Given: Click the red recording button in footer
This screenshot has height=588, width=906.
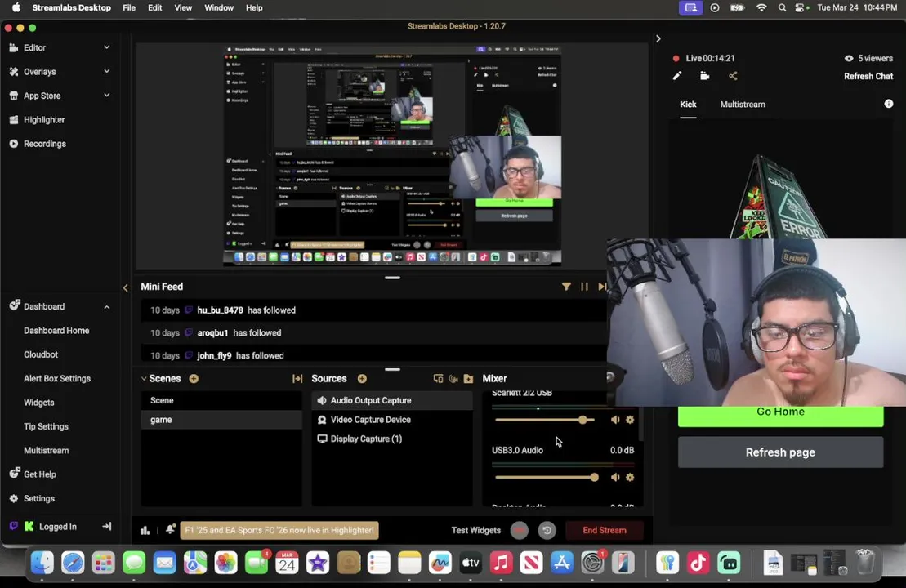Looking at the screenshot, I should [x=520, y=530].
